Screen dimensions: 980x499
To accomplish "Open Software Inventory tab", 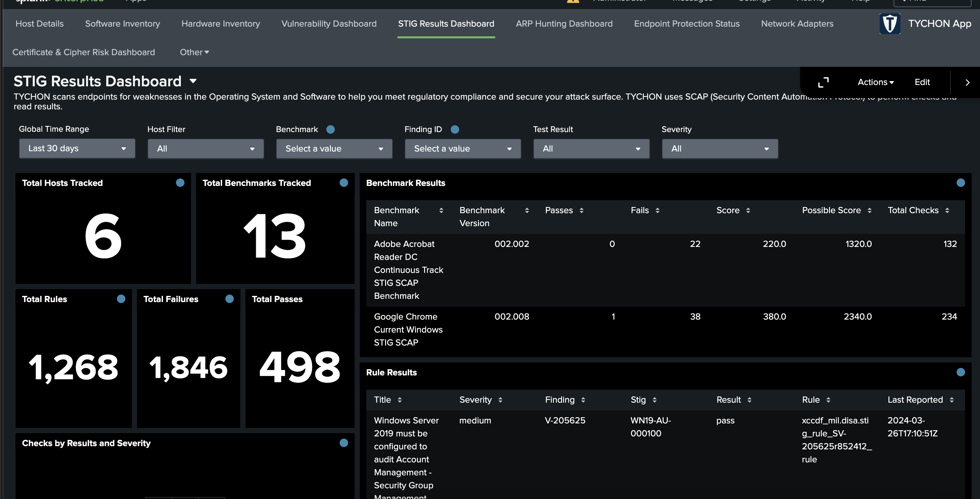I will pos(122,24).
